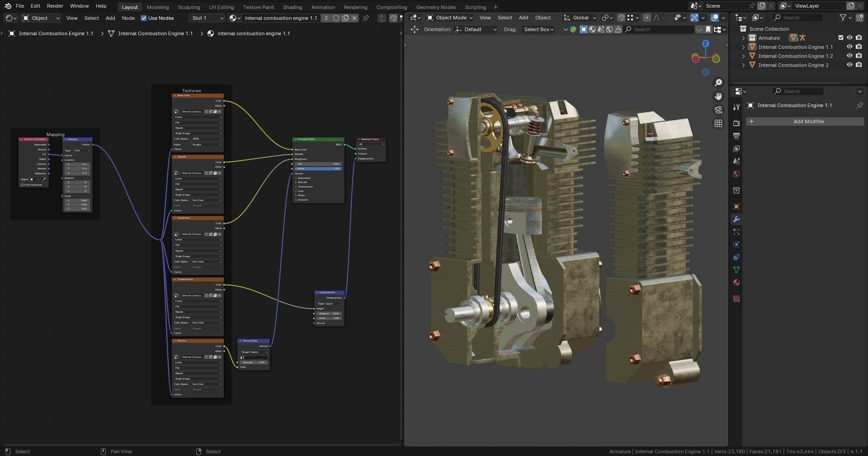This screenshot has height=456, width=868.
Task: Switch to UV Editing workspace tab
Action: (222, 7)
